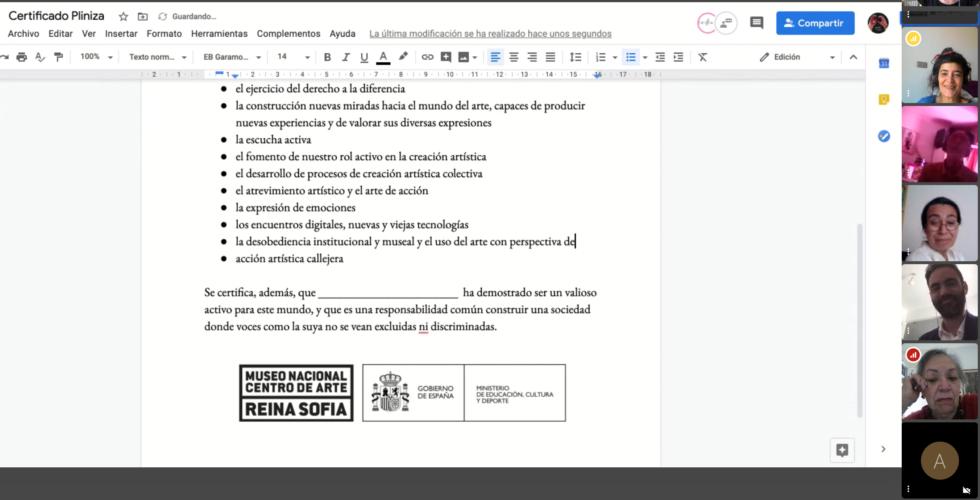Open the text color picker

(x=383, y=57)
